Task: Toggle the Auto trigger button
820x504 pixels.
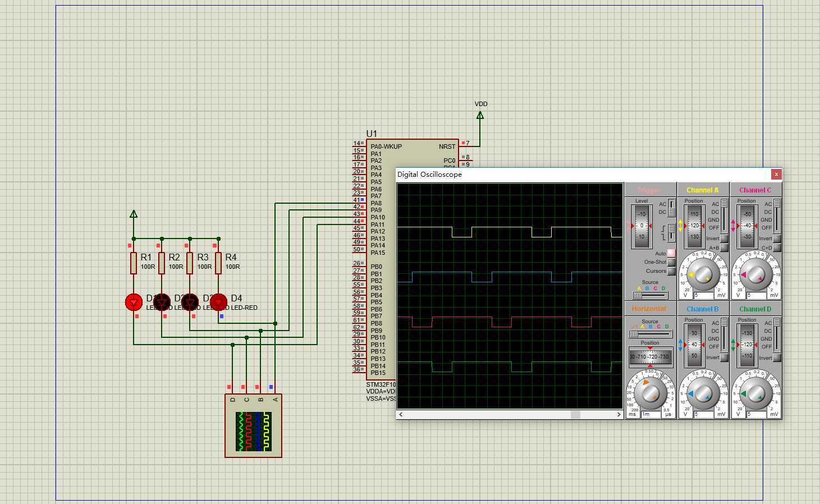Action: 671,254
